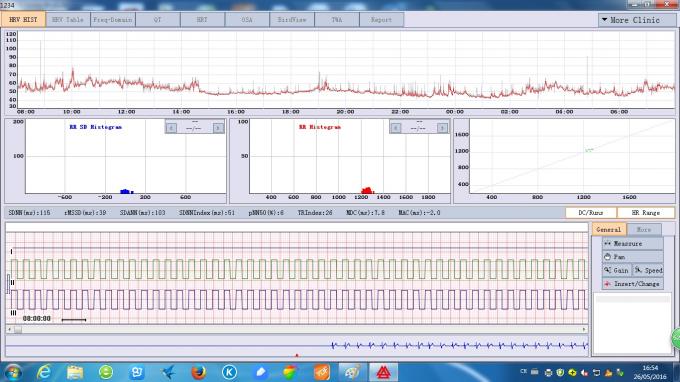Toggle the HR Range view button

tap(645, 213)
